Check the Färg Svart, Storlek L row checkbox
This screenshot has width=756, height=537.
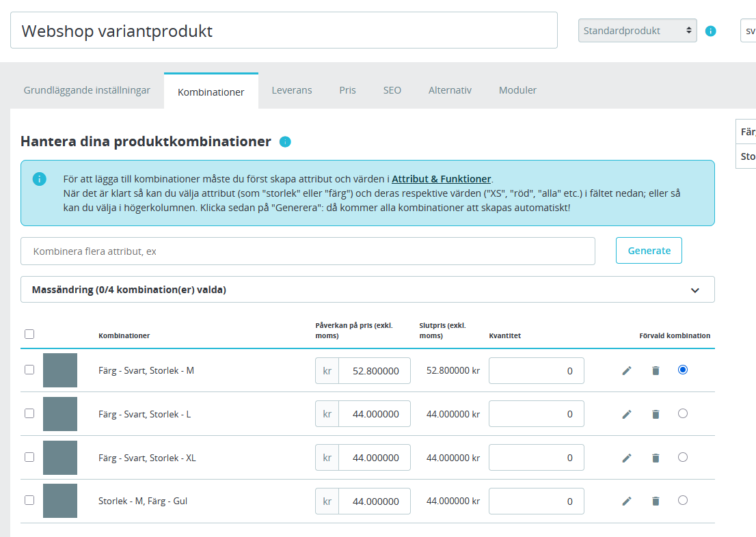coord(29,413)
